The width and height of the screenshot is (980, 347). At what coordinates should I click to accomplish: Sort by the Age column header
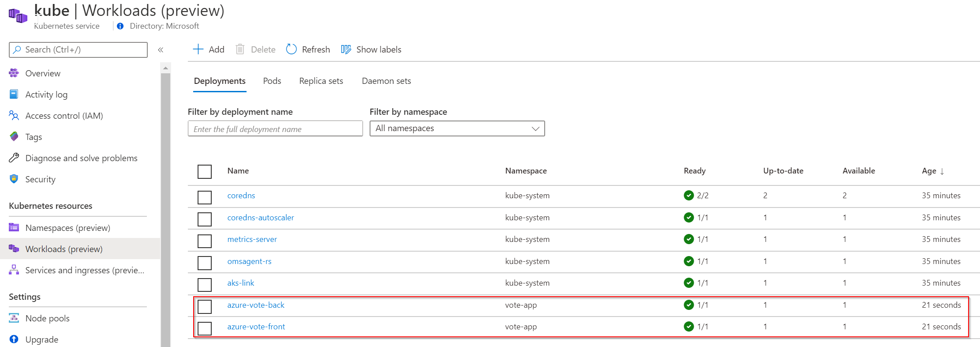tap(933, 171)
